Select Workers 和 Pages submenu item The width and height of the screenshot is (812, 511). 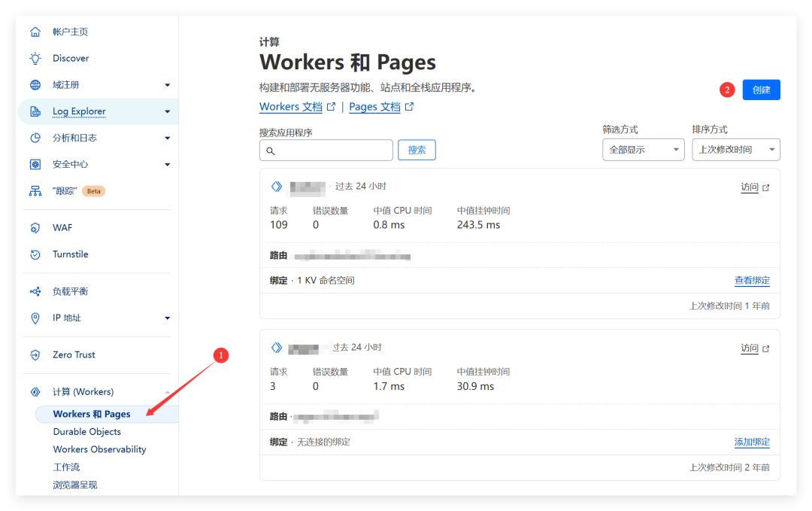tap(92, 414)
